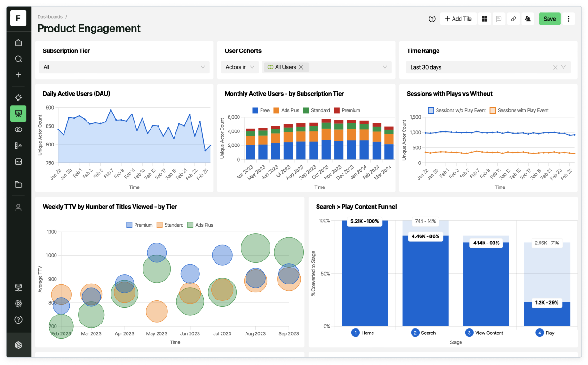Open the settings gear in the sidebar
The width and height of the screenshot is (588, 365).
point(18,304)
